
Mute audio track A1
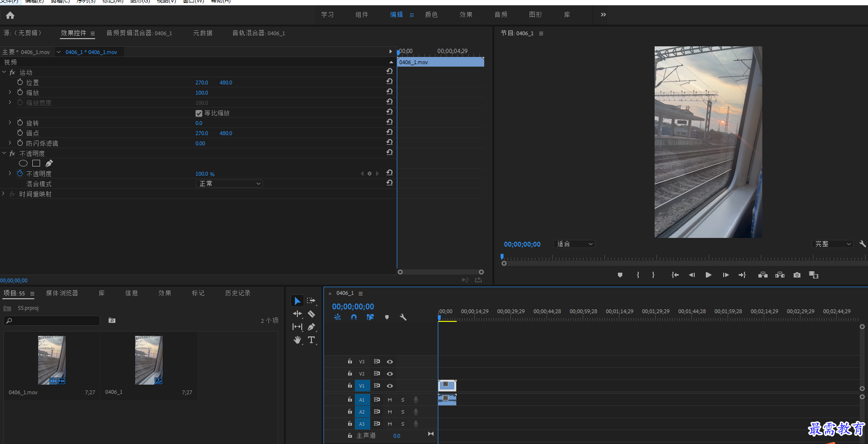[x=390, y=400]
